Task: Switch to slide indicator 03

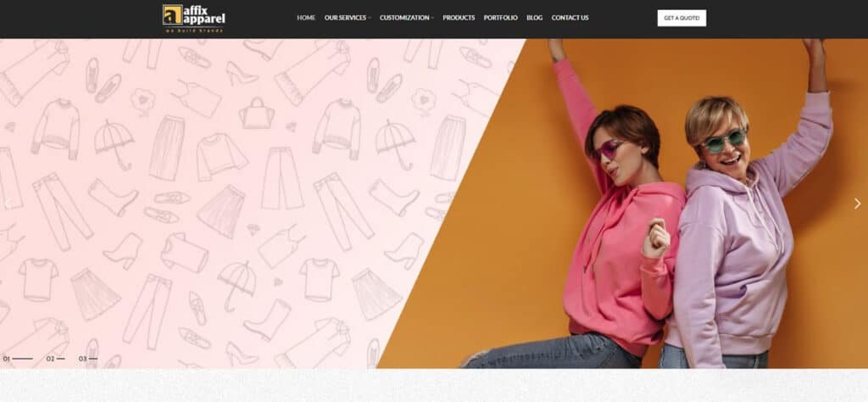Action: [x=88, y=359]
